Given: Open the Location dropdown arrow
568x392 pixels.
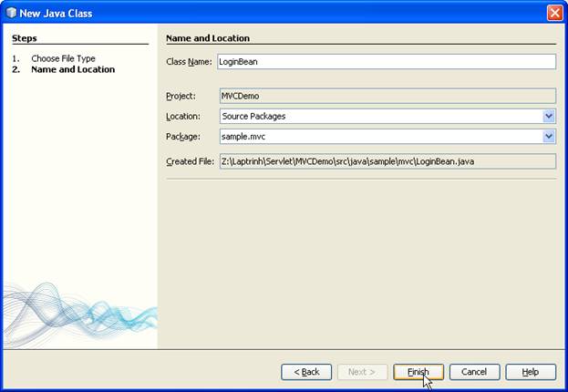Looking at the screenshot, I should pyautogui.click(x=549, y=117).
